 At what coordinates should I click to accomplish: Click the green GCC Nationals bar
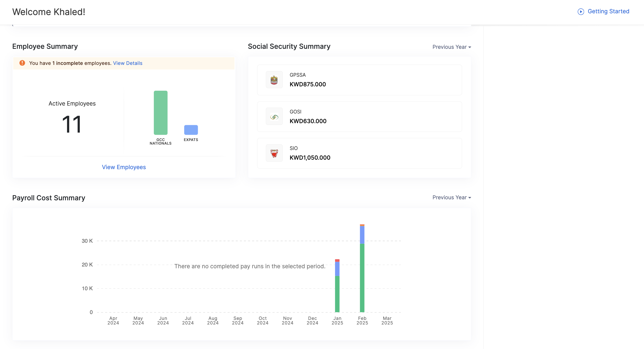(x=160, y=113)
